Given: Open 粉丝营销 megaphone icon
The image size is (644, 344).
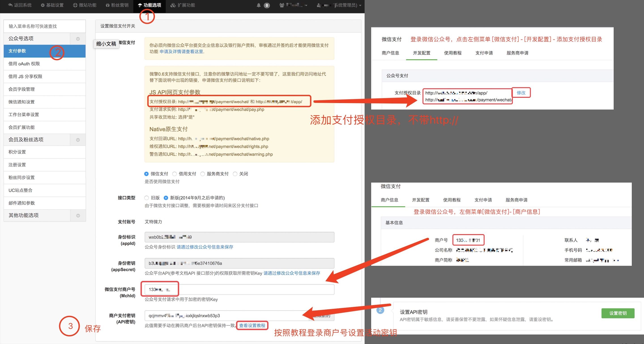Looking at the screenshot, I should [x=107, y=5].
